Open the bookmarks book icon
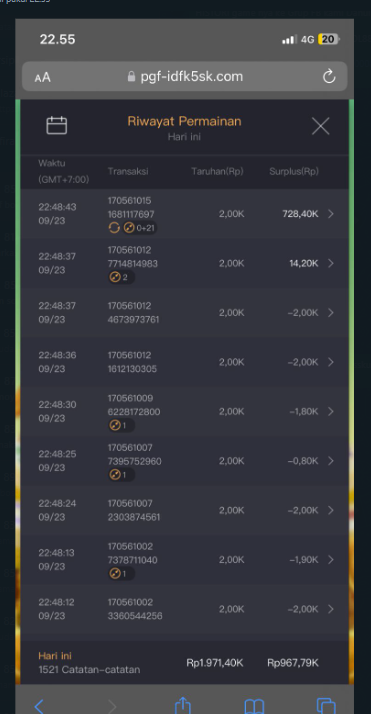This screenshot has width=371, height=714. click(254, 706)
